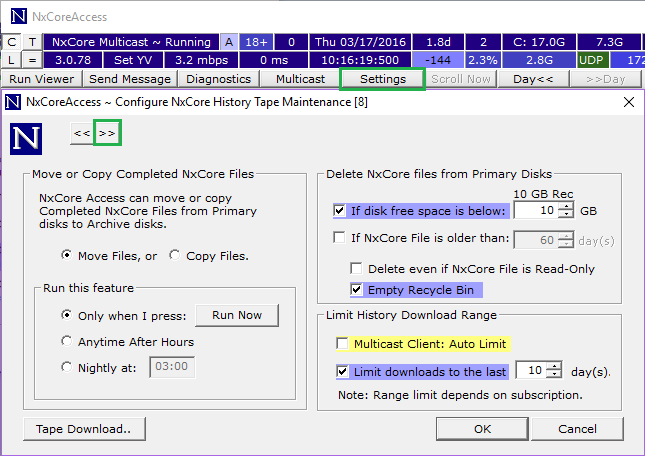
Task: Increase the older-than days value
Action: click(x=567, y=236)
